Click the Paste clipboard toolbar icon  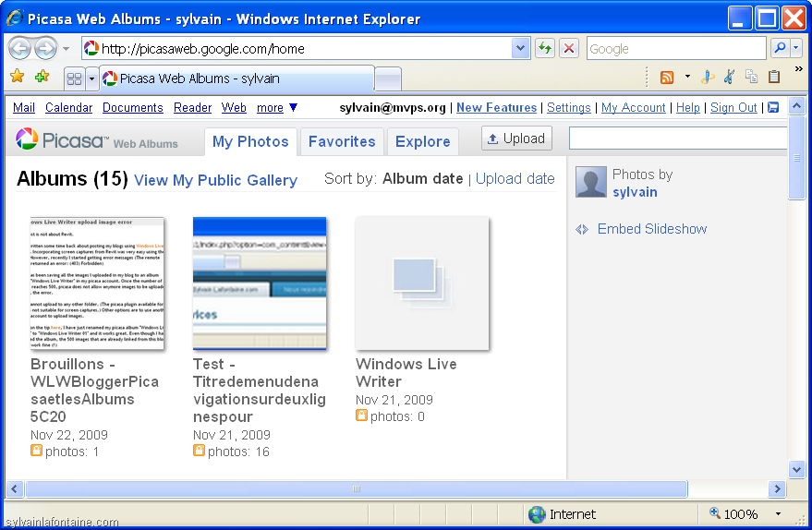[x=774, y=78]
